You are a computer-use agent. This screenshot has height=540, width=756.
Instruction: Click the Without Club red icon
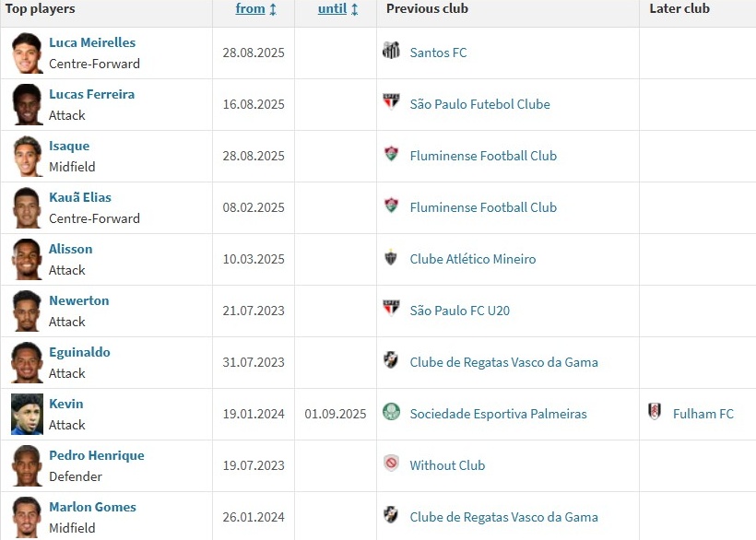tap(391, 464)
